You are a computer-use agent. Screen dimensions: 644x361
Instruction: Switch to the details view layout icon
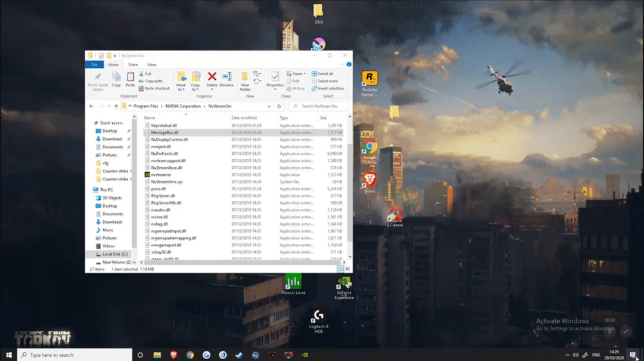(340, 269)
